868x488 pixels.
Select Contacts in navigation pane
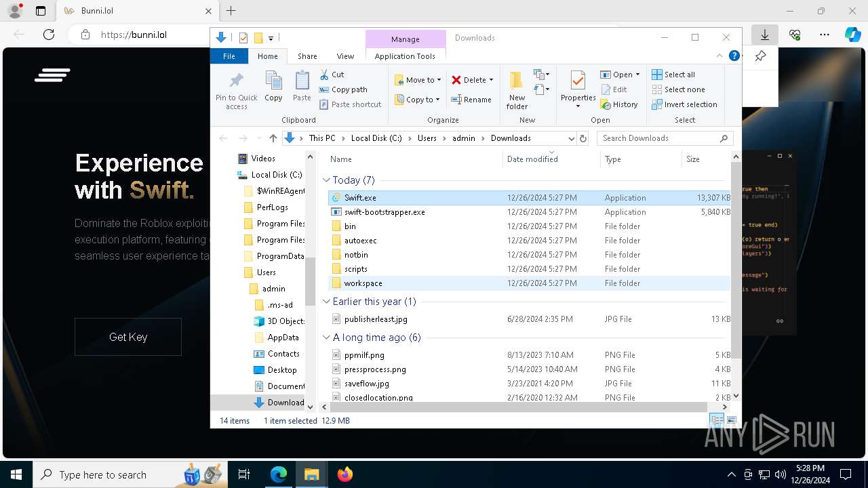click(283, 354)
